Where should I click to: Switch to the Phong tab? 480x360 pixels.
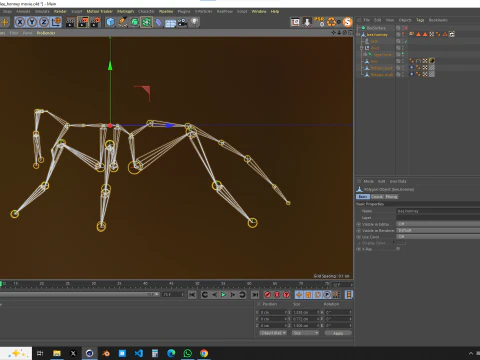click(391, 197)
